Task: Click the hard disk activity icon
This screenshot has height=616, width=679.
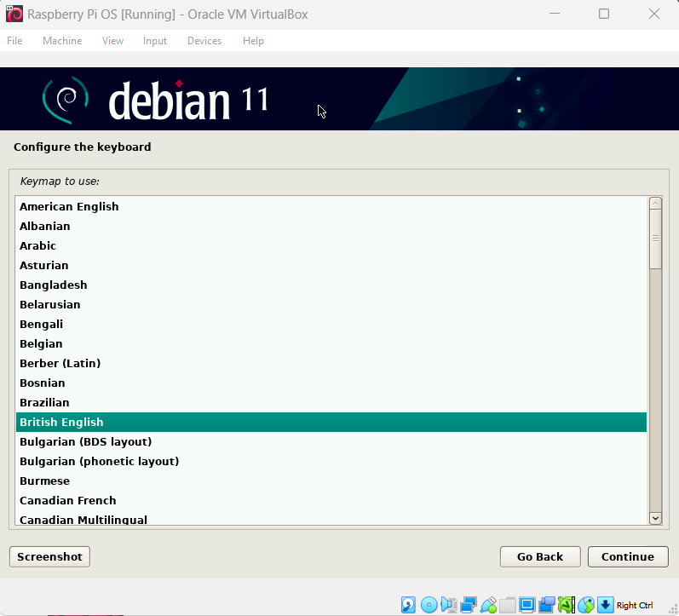Action: 409,605
